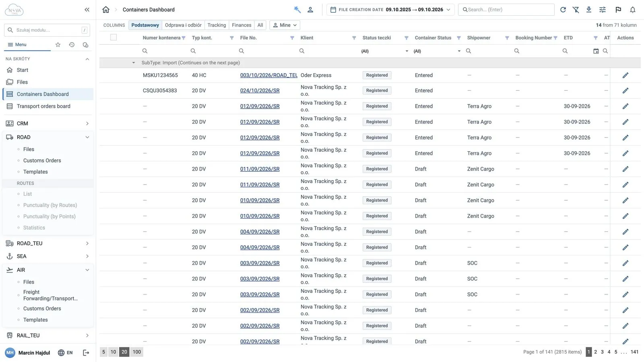Go to the home icon in breadcrumb

point(106,10)
